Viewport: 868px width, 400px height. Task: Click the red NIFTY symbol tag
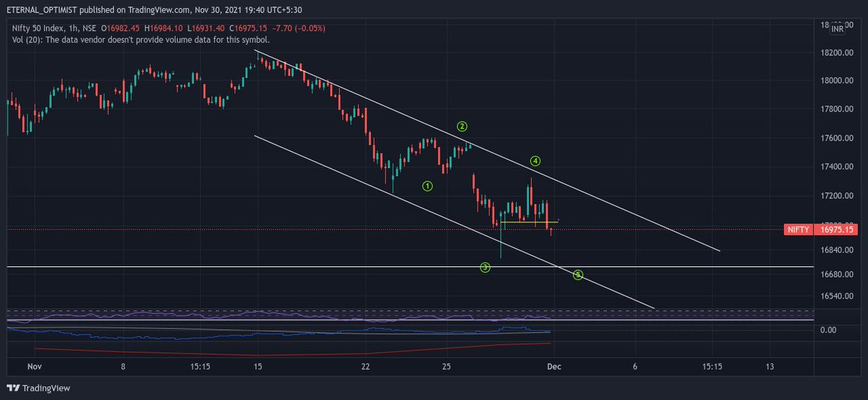point(797,230)
